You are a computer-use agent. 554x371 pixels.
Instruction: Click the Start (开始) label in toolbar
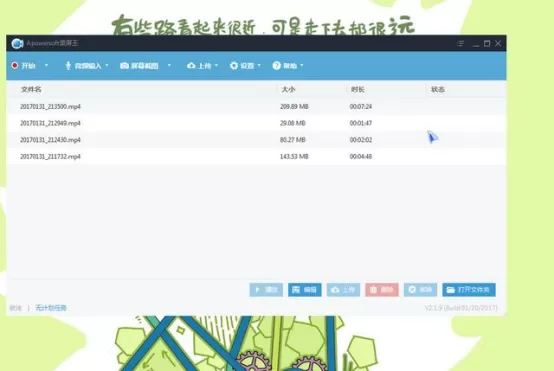pyautogui.click(x=28, y=66)
